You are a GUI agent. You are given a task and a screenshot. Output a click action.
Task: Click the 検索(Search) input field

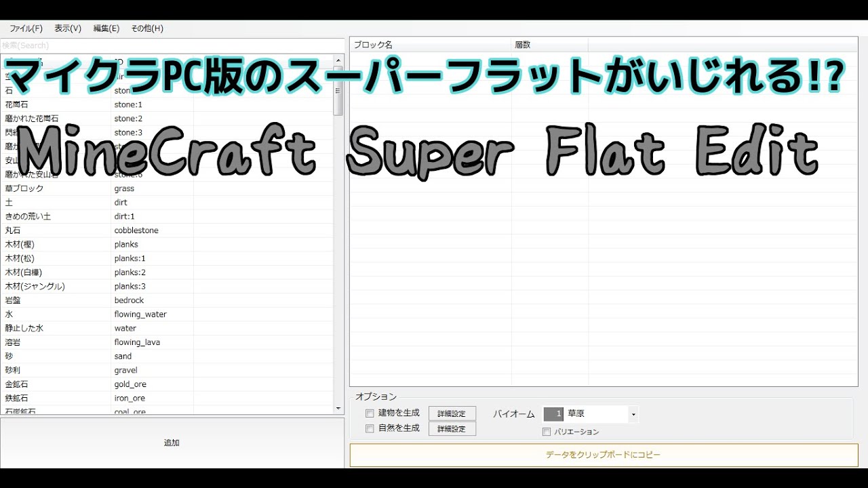point(172,45)
